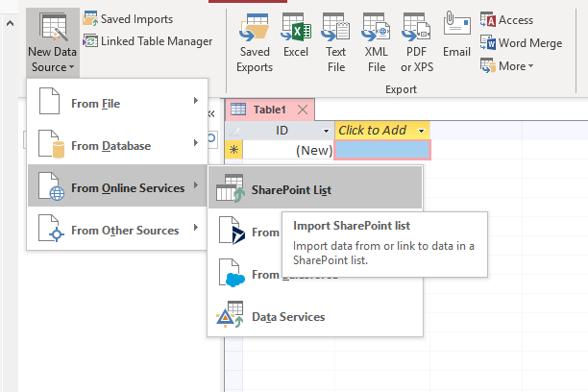
Task: Click the Click to Add column header
Action: tap(382, 130)
